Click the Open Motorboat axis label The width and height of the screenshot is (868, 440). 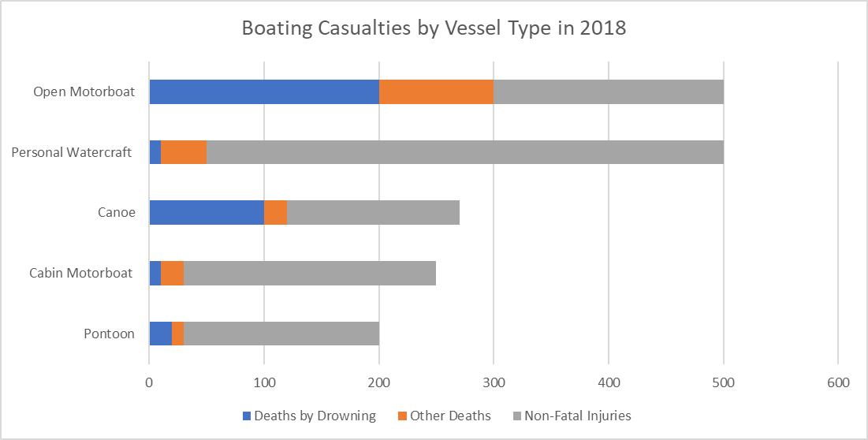84,92
